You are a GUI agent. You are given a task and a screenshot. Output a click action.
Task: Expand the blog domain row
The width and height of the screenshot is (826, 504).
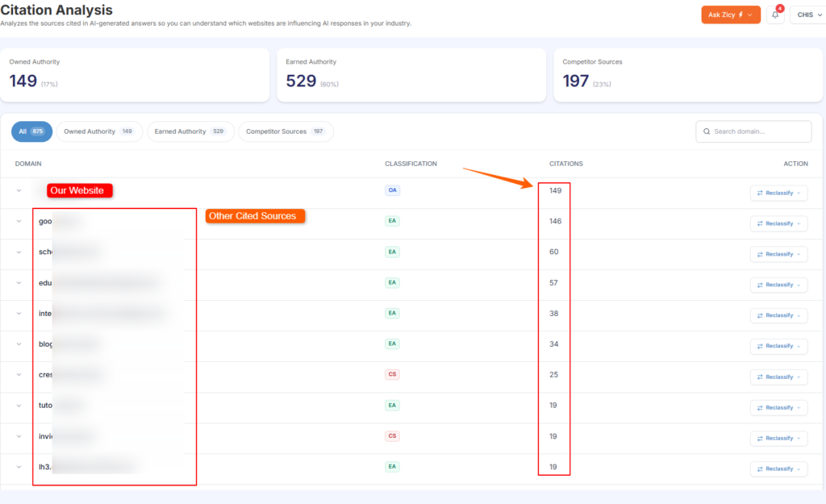(19, 344)
